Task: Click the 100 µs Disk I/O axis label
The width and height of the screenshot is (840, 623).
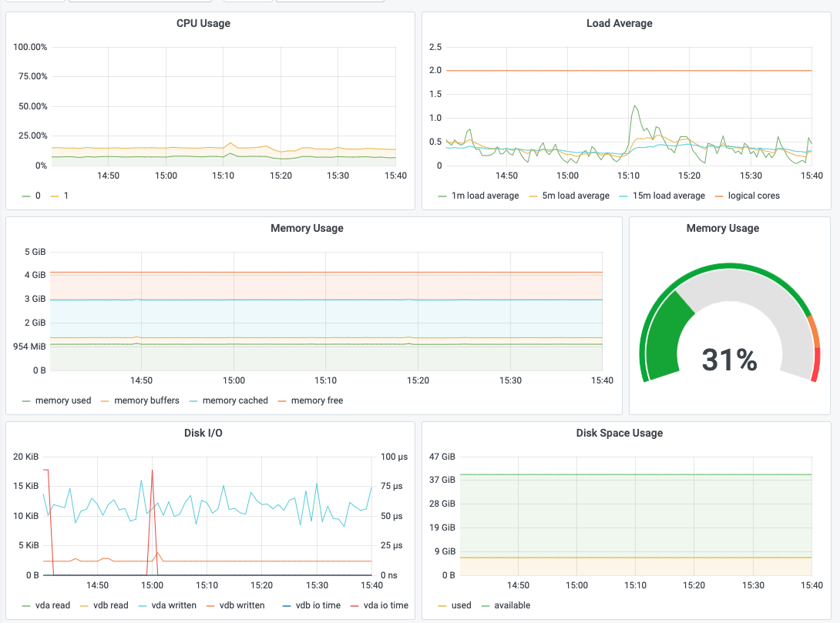Action: click(x=394, y=457)
